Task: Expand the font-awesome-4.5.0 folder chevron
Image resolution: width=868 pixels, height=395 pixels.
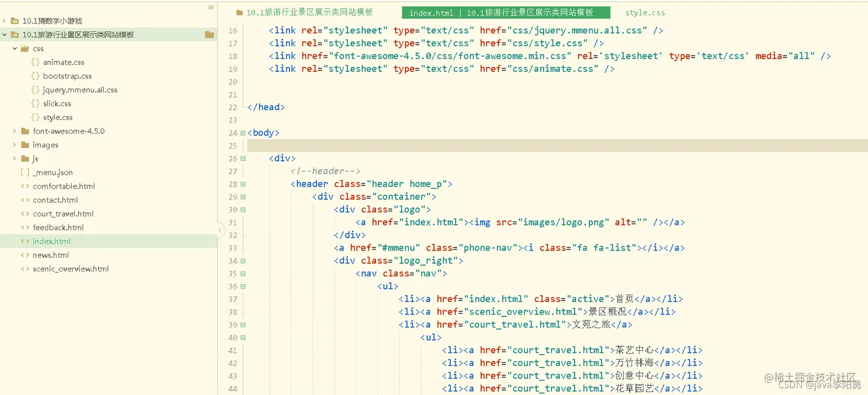Action: click(15, 131)
